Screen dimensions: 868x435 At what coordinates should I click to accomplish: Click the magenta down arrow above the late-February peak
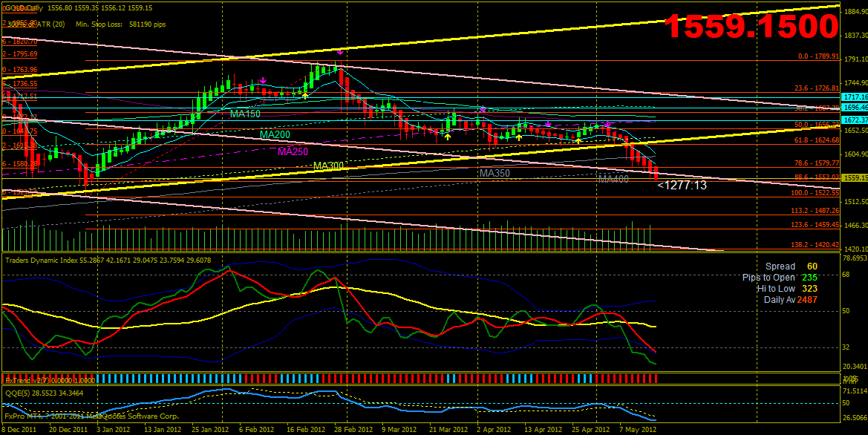pos(340,53)
